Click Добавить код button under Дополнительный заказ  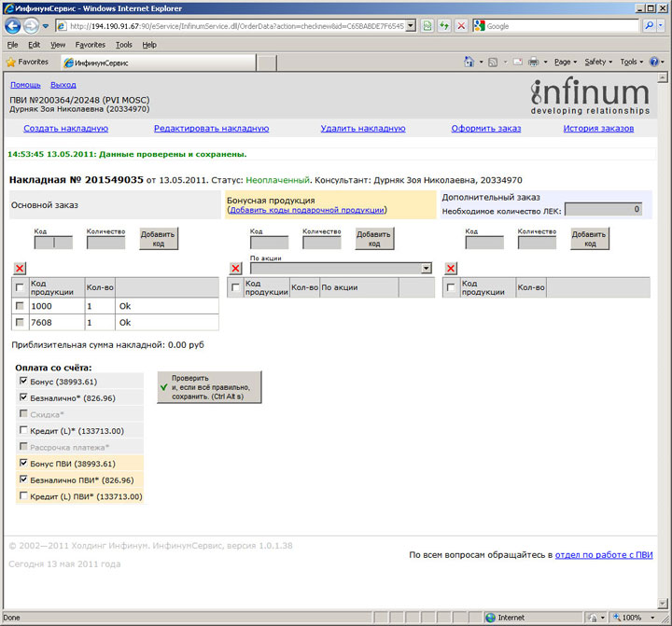590,239
